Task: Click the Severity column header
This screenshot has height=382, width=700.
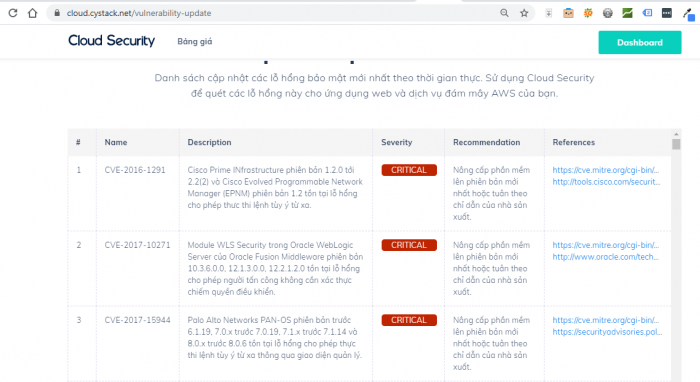Action: 396,142
